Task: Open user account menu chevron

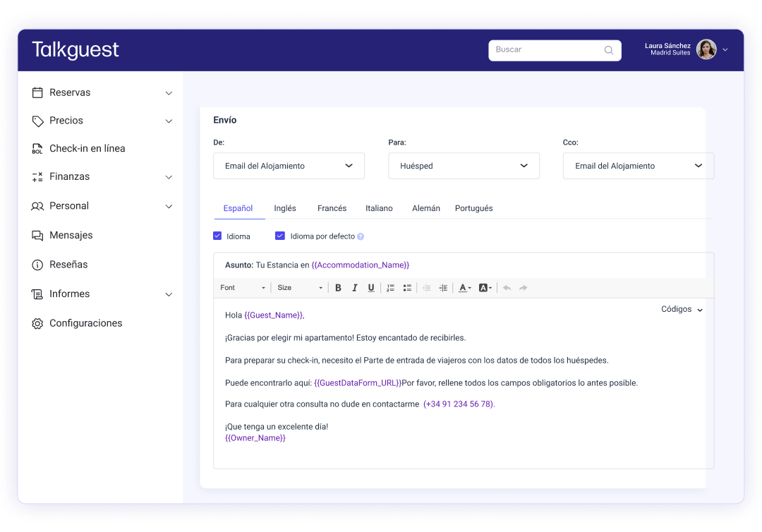Action: point(725,49)
